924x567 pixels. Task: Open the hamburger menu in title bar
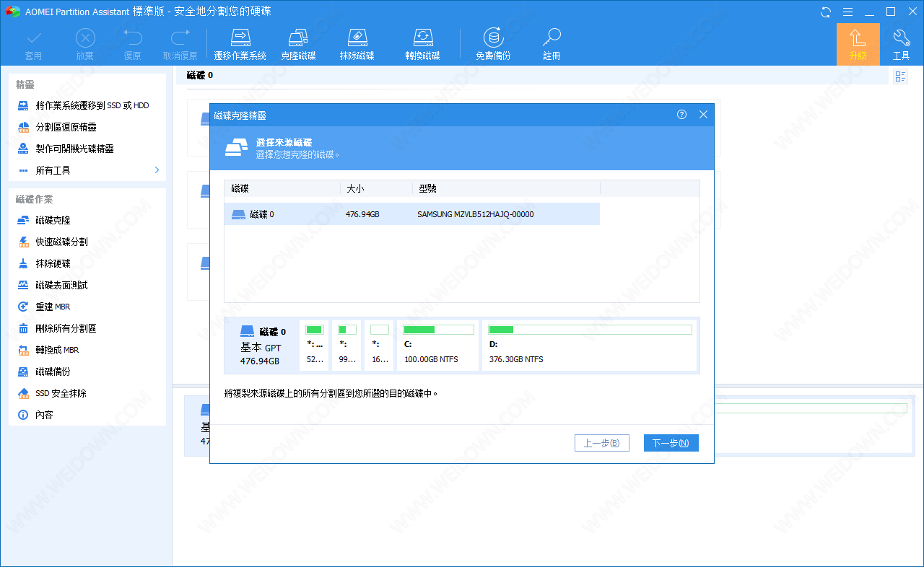pyautogui.click(x=847, y=12)
